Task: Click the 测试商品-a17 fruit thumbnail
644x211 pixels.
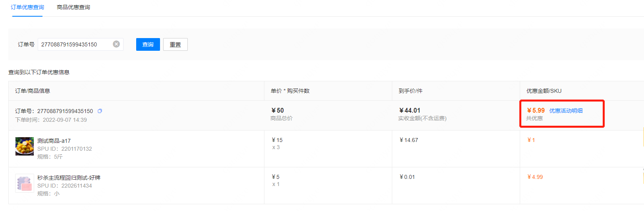Action: (x=25, y=146)
